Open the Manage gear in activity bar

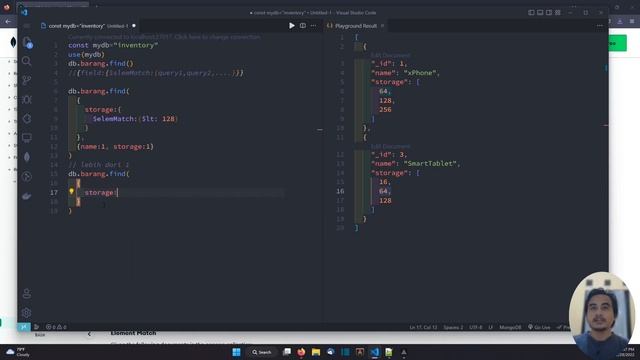27,313
